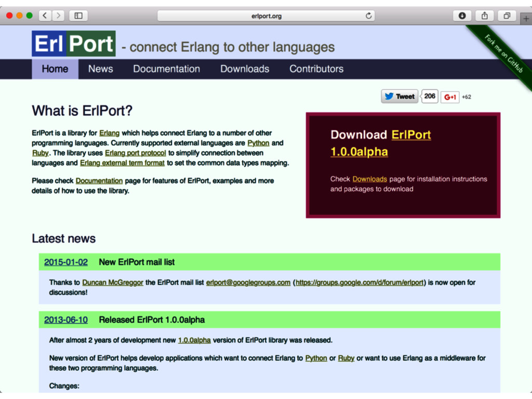Open the groups.google.com forum URL link
The height and width of the screenshot is (399, 532).
[360, 282]
